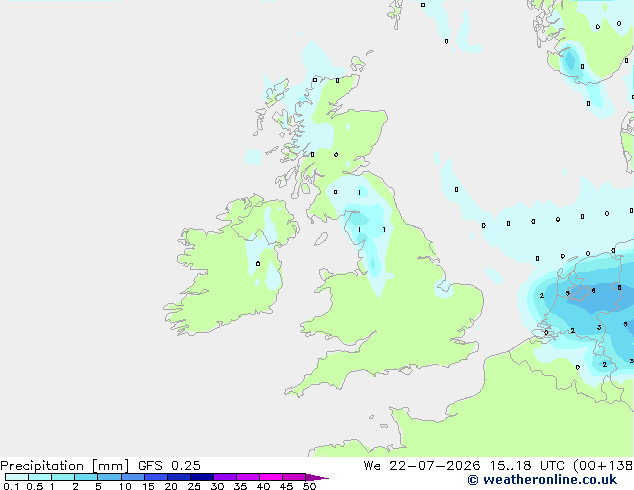
Task: Click the '25' legend scale label
Action: [194, 486]
